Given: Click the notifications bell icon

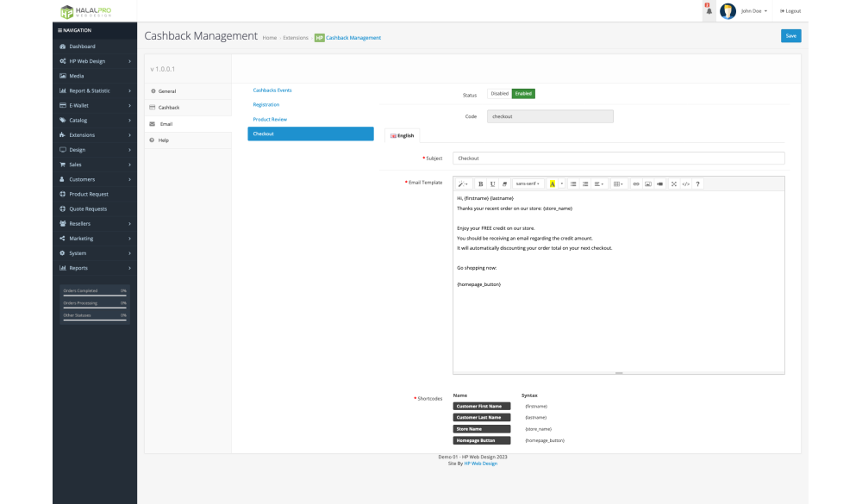Looking at the screenshot, I should pyautogui.click(x=709, y=11).
